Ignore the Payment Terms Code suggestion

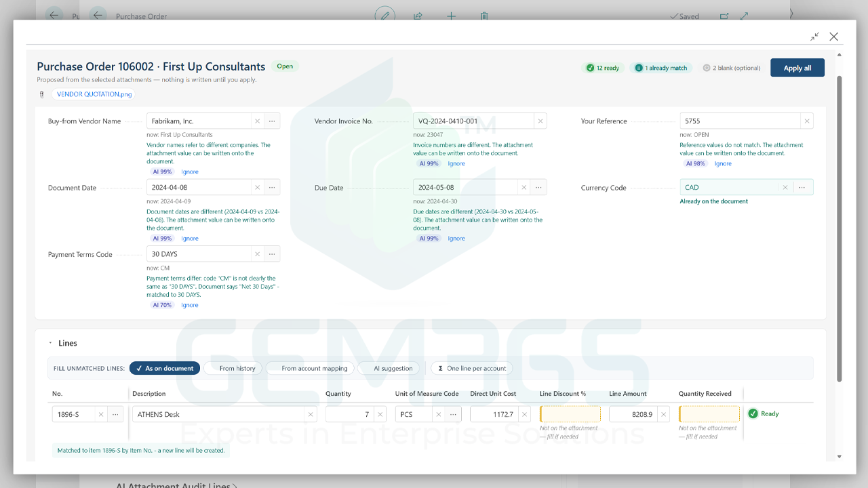pyautogui.click(x=190, y=306)
